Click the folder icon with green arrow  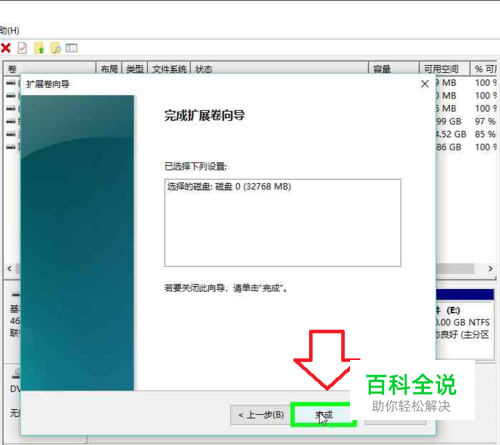click(39, 48)
